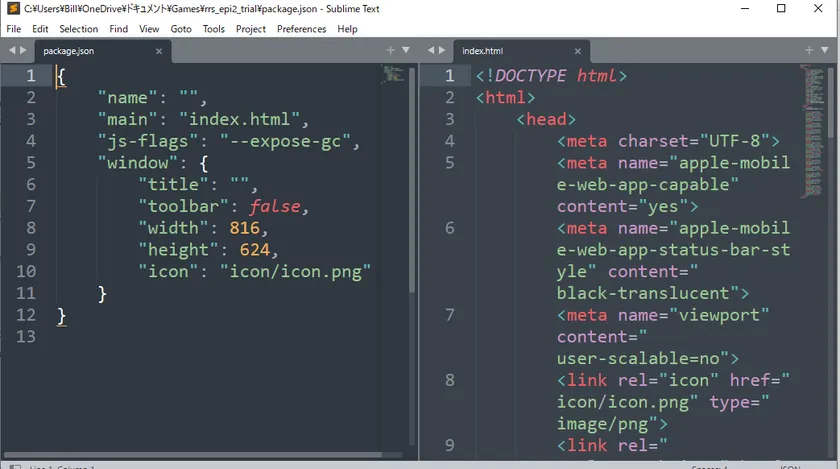This screenshot has width=840, height=469.
Task: Click the minimap of the index.html editor
Action: [x=811, y=90]
